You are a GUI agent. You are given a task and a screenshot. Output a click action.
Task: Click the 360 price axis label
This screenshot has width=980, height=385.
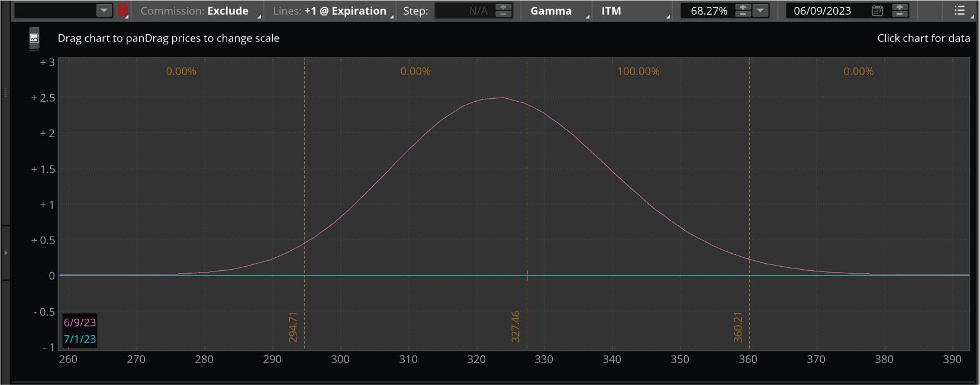[x=748, y=359]
